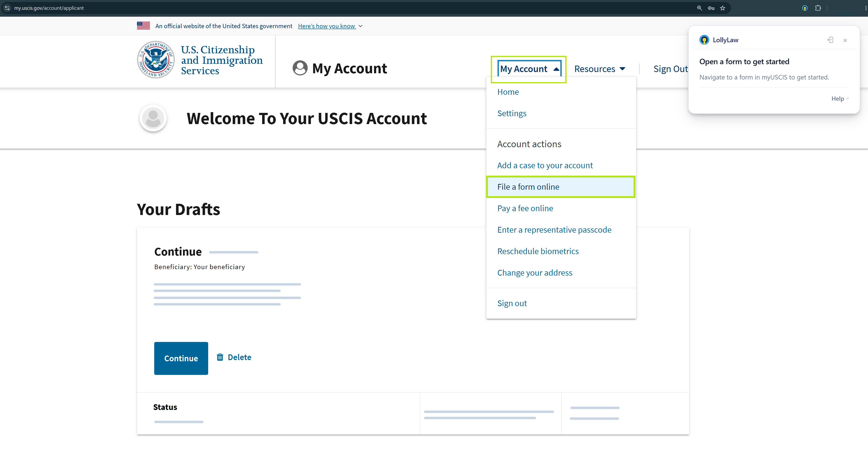868x451 pixels.
Task: Click Sign out at bottom of dropdown
Action: (512, 304)
